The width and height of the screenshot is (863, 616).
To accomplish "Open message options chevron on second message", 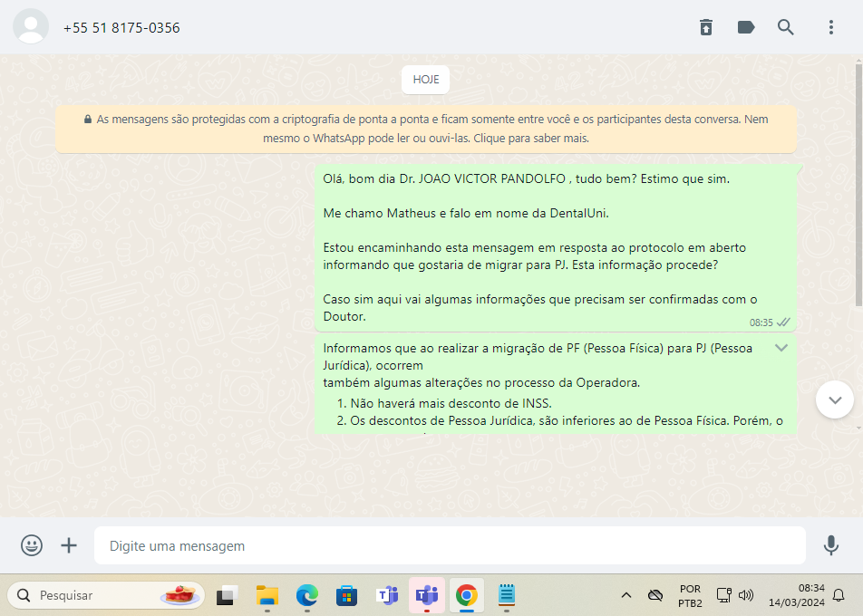I will coord(781,348).
